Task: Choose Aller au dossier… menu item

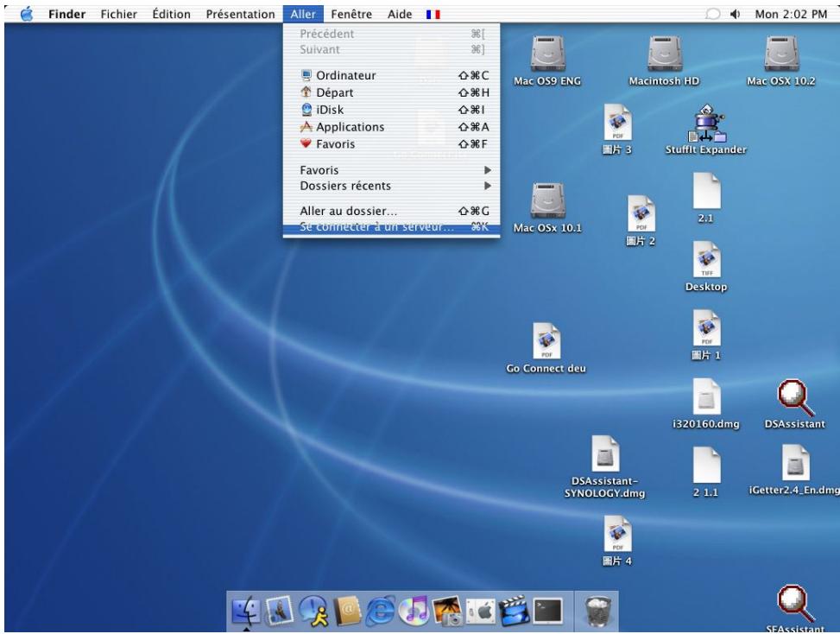Action: (x=392, y=211)
